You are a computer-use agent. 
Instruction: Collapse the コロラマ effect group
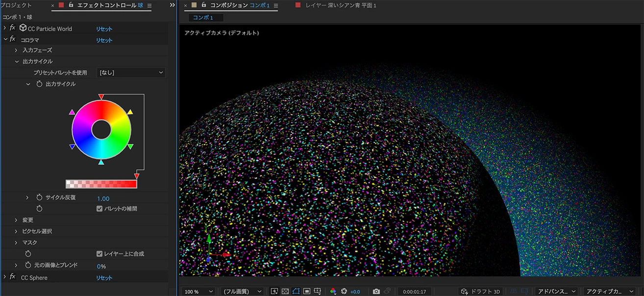[x=5, y=40]
